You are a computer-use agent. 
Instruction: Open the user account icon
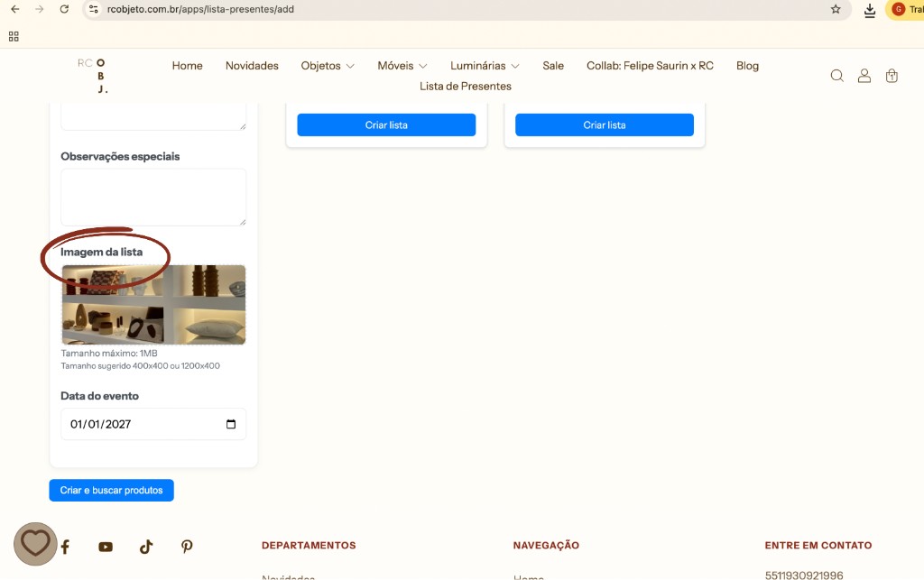tap(864, 76)
